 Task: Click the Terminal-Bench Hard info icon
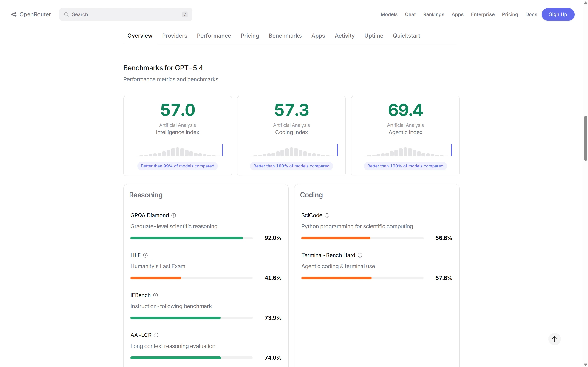pyautogui.click(x=360, y=255)
